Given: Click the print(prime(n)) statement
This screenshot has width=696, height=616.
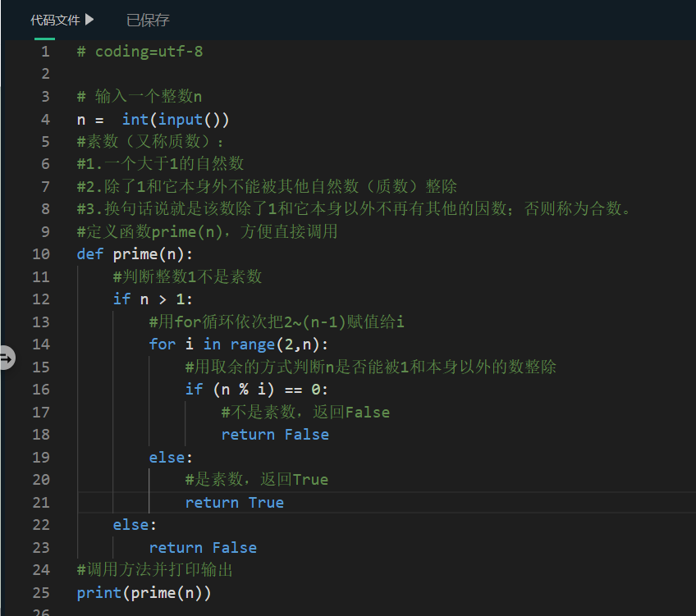Looking at the screenshot, I should (144, 593).
